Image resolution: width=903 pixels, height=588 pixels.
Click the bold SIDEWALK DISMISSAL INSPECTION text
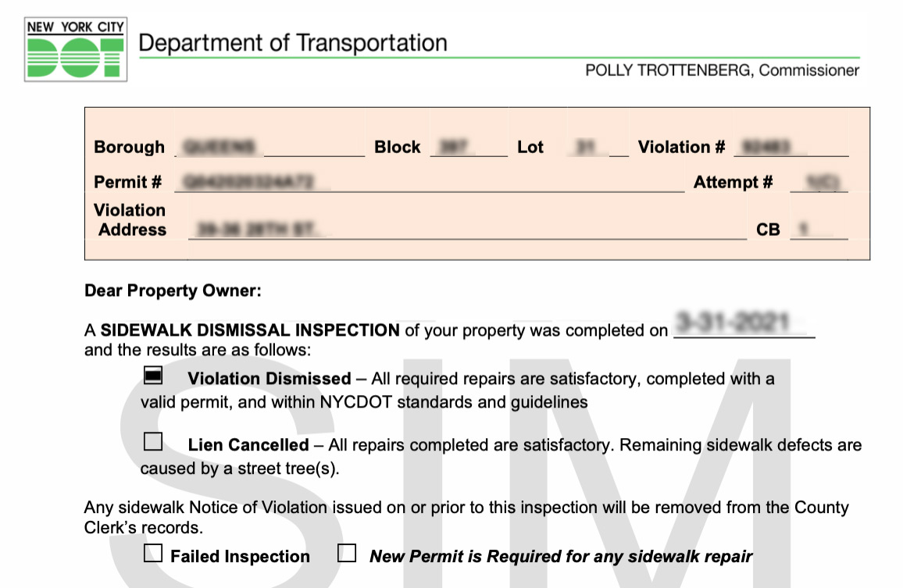tap(250, 330)
